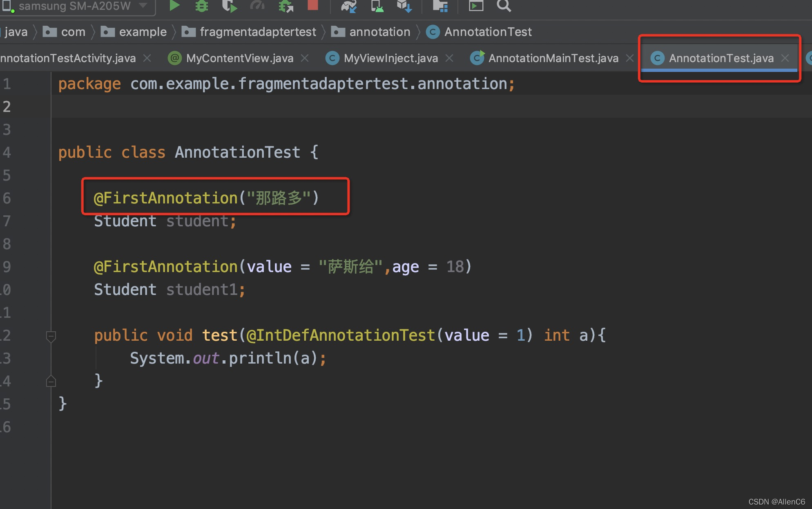Open SDK Manager cube download icon
The width and height of the screenshot is (812, 509).
point(404,6)
